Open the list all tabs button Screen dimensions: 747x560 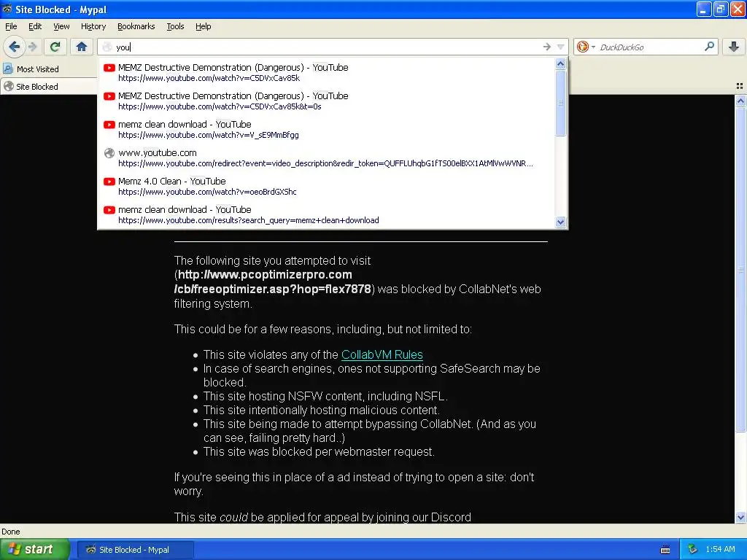coord(740,86)
